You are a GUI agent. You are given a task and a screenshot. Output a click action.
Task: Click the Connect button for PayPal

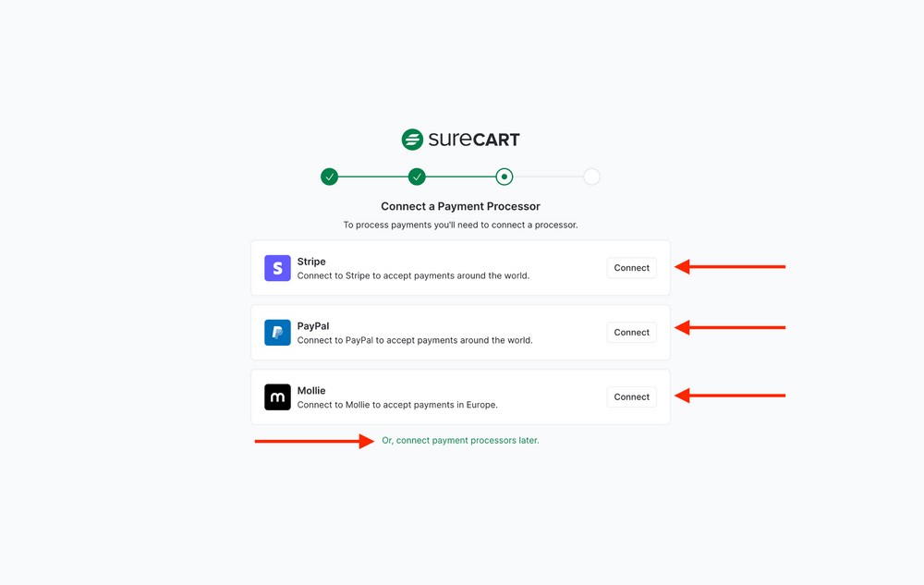point(631,332)
